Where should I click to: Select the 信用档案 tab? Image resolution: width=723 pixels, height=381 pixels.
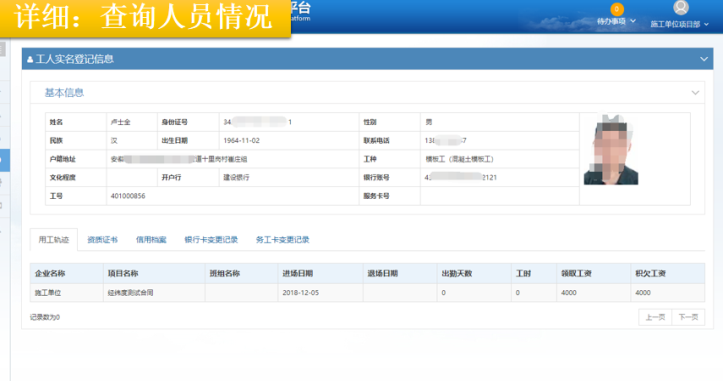151,239
